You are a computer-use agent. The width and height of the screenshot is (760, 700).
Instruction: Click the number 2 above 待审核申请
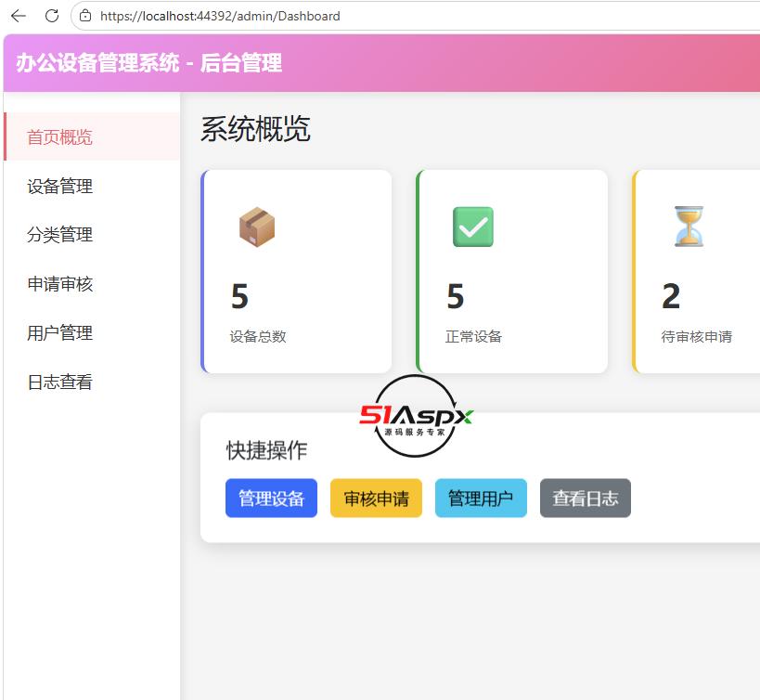tap(671, 296)
